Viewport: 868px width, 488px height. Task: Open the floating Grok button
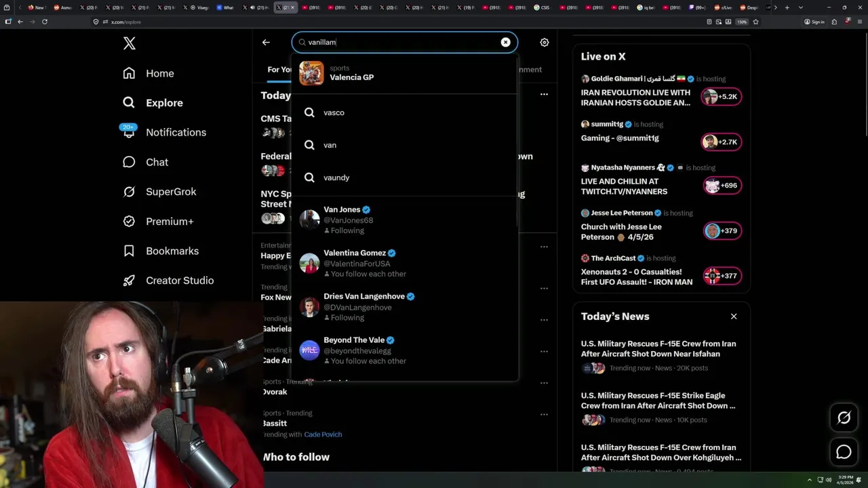pos(844,418)
